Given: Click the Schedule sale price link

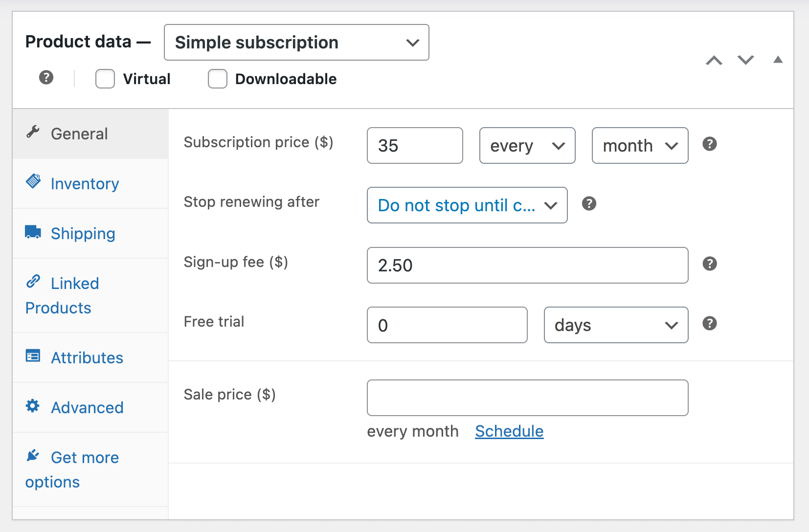Looking at the screenshot, I should [509, 431].
